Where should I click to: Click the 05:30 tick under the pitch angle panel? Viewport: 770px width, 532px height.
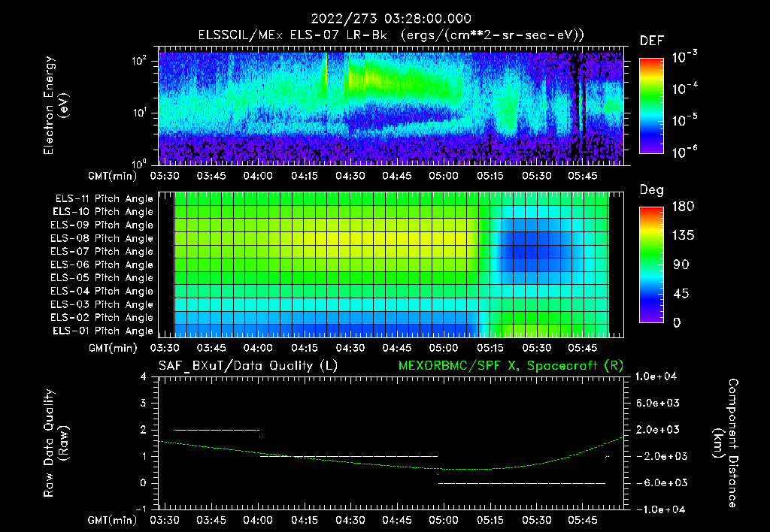pyautogui.click(x=536, y=348)
